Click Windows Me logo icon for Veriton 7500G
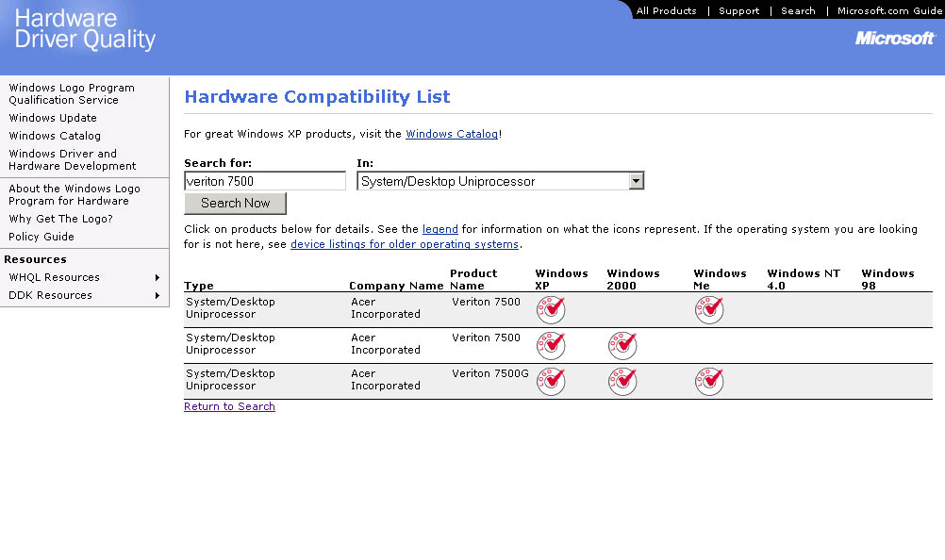The width and height of the screenshot is (945, 560). [x=709, y=381]
